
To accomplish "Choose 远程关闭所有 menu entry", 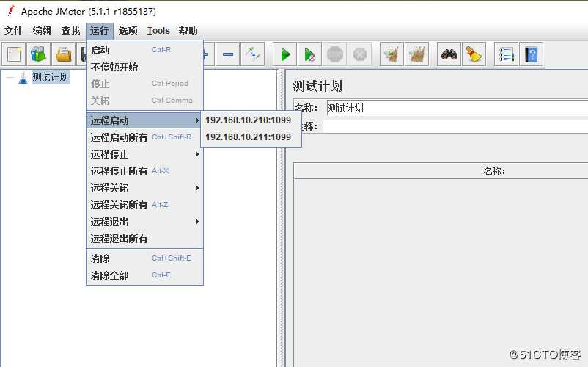I will click(x=144, y=205).
